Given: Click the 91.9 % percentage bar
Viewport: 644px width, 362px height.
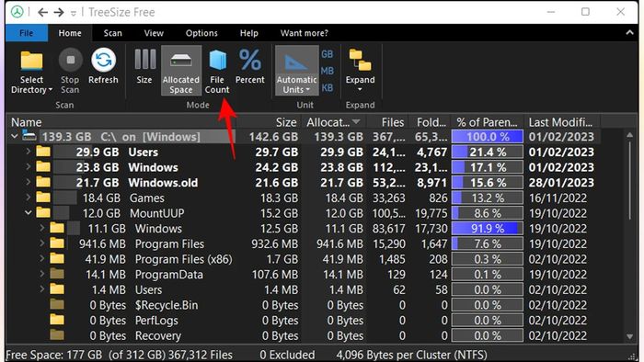Looking at the screenshot, I should coord(488,229).
